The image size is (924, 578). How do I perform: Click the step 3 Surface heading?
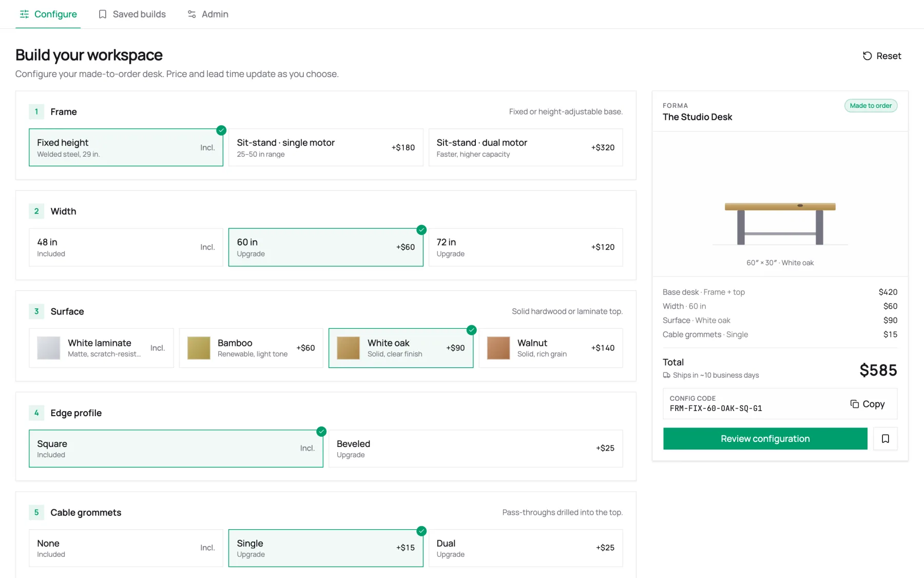pos(67,311)
